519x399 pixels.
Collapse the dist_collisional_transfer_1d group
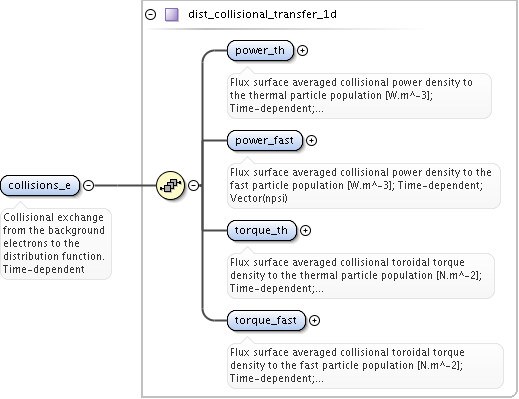pos(151,15)
